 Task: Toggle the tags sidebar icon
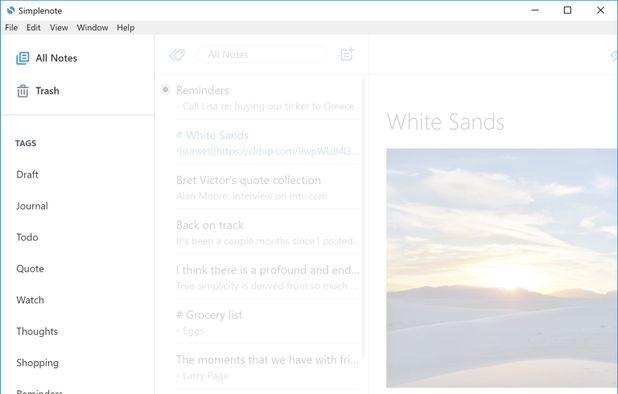[x=177, y=55]
